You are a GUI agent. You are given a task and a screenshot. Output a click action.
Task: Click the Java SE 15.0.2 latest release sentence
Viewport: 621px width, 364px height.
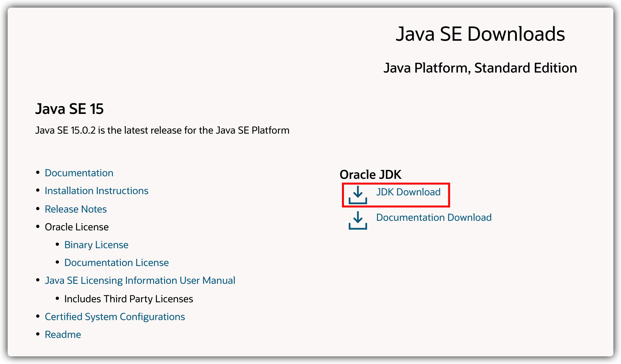point(162,130)
